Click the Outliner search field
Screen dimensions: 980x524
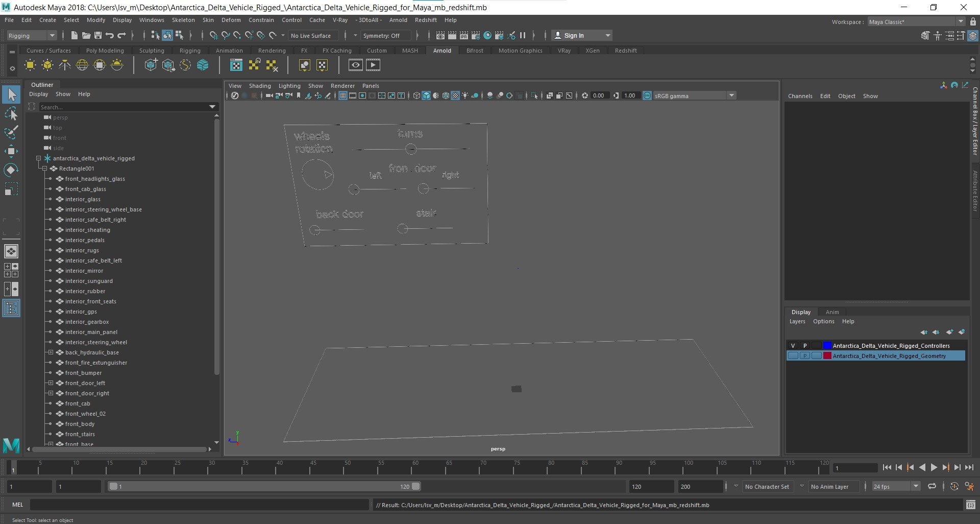128,107
